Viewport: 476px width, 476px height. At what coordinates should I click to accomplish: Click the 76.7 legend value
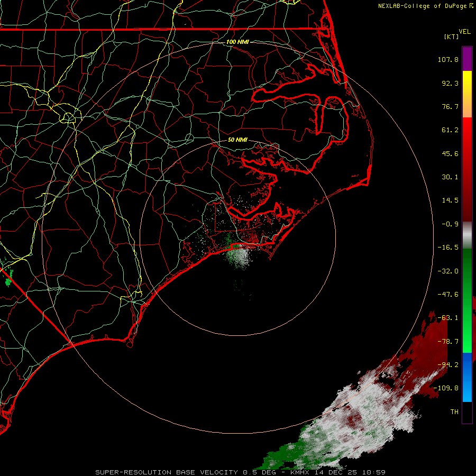(x=450, y=106)
